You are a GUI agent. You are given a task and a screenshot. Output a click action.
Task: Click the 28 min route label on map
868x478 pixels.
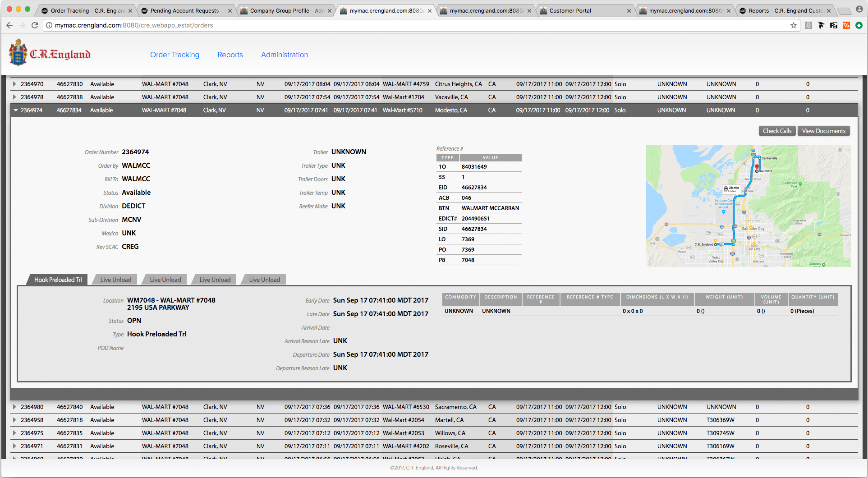pyautogui.click(x=732, y=189)
